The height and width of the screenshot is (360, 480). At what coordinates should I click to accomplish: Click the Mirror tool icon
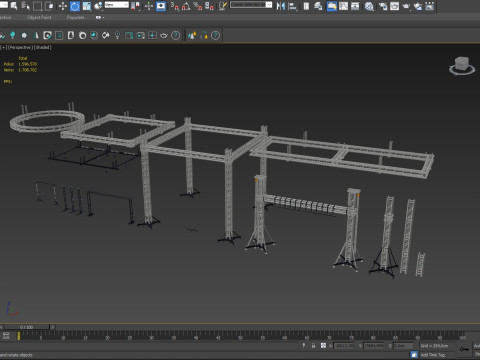click(x=281, y=6)
